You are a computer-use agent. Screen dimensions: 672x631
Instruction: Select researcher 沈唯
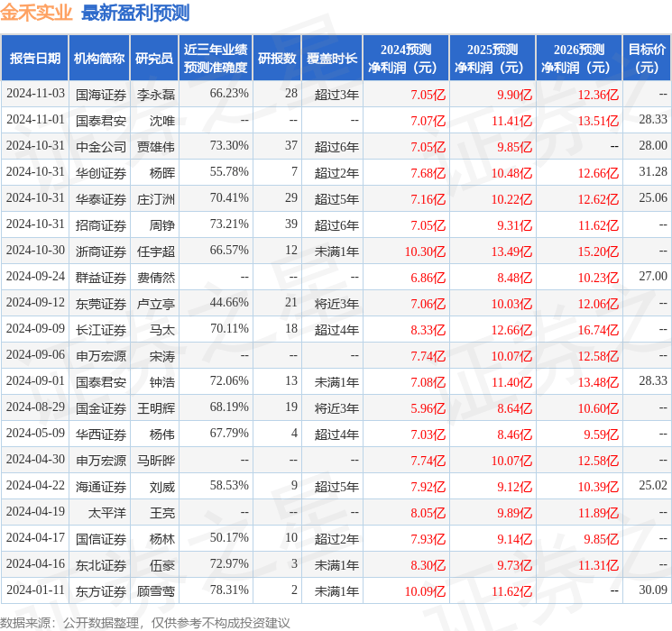tap(162, 121)
